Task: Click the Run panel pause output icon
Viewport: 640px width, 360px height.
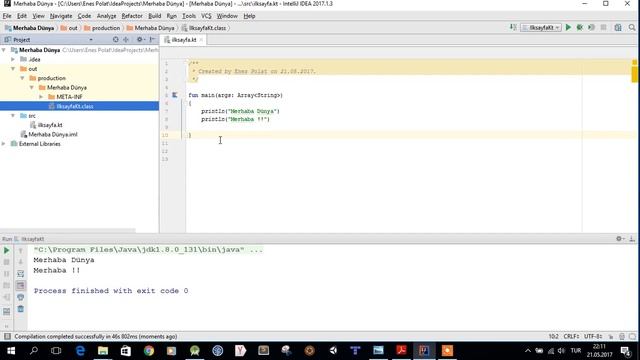Action: 7,274
